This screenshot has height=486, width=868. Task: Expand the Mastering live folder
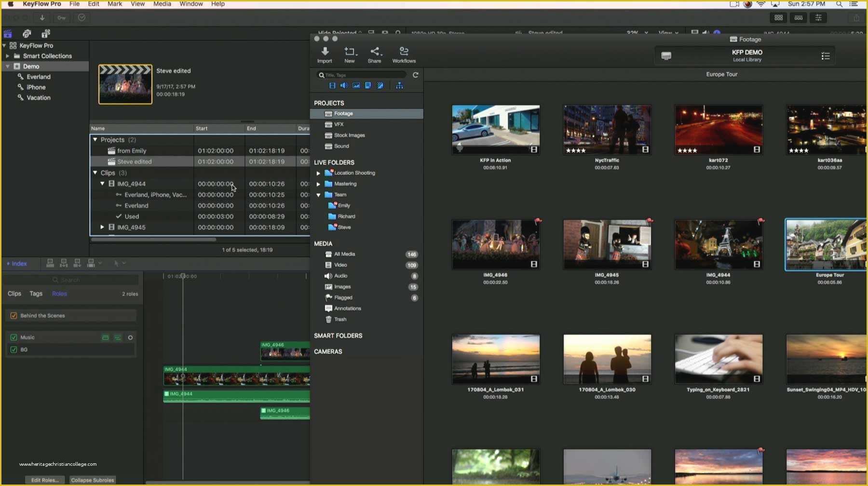coord(318,184)
